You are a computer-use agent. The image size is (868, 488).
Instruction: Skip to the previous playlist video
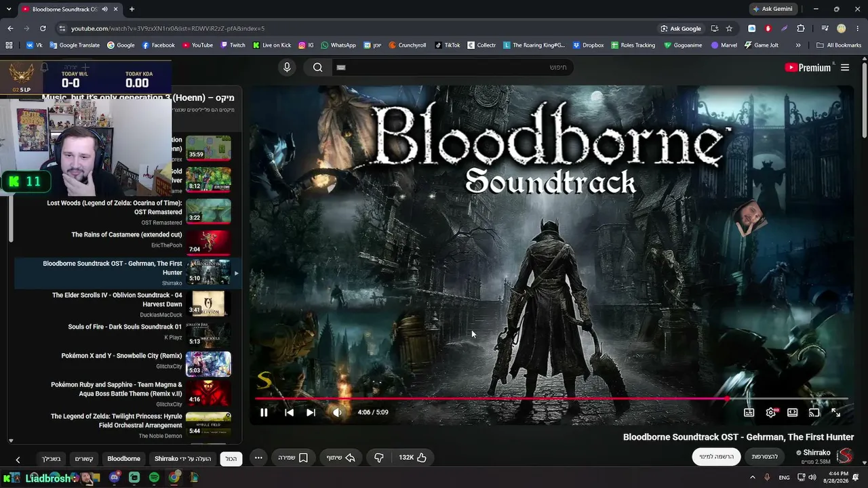tap(289, 412)
